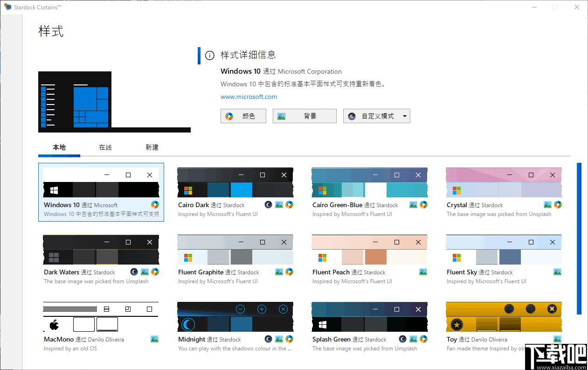This screenshot has width=588, height=370.
Task: Open the www.microsoft.com link
Action: tap(249, 97)
